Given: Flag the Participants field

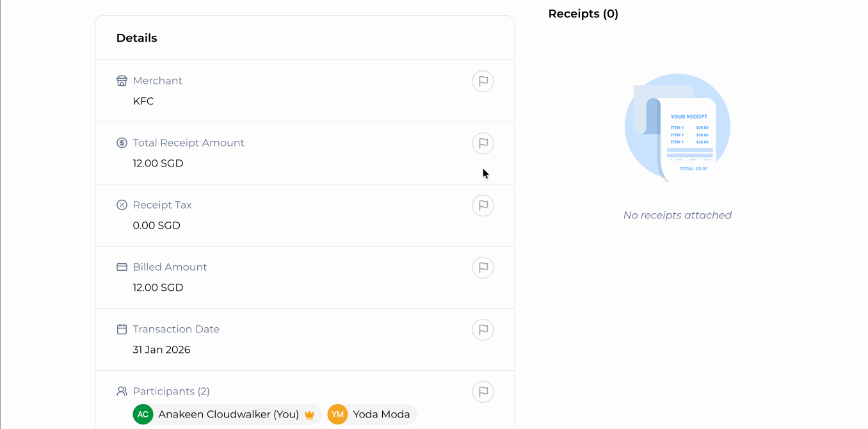Looking at the screenshot, I should [483, 392].
